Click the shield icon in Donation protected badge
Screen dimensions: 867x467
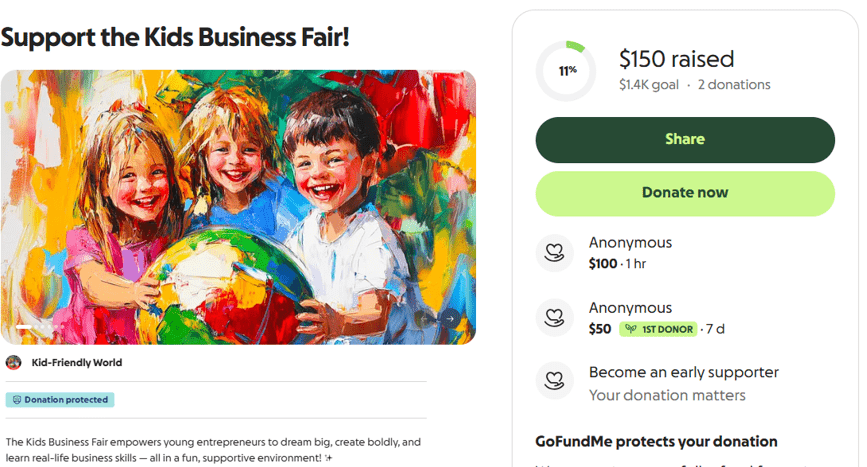click(x=16, y=400)
